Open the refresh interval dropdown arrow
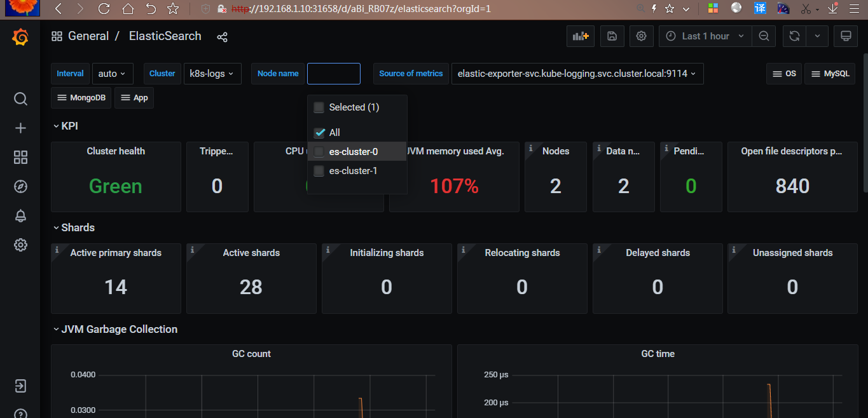868x418 pixels. coord(817,36)
